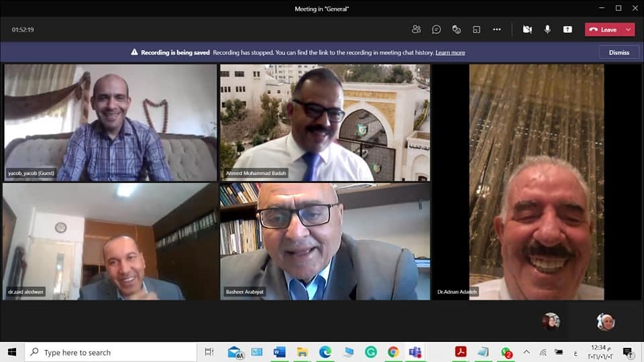Show the participants panel

pos(417,29)
